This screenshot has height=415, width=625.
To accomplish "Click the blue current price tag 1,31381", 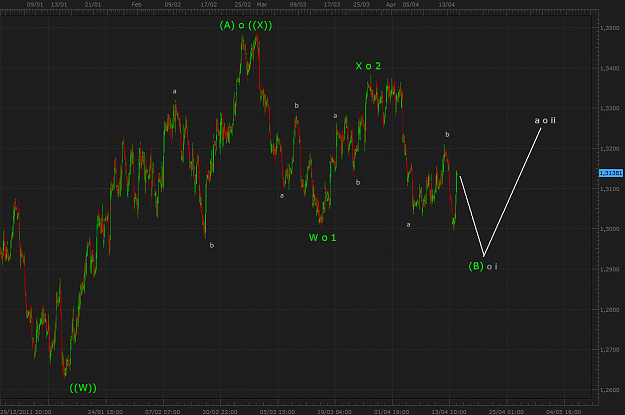I will click(611, 173).
